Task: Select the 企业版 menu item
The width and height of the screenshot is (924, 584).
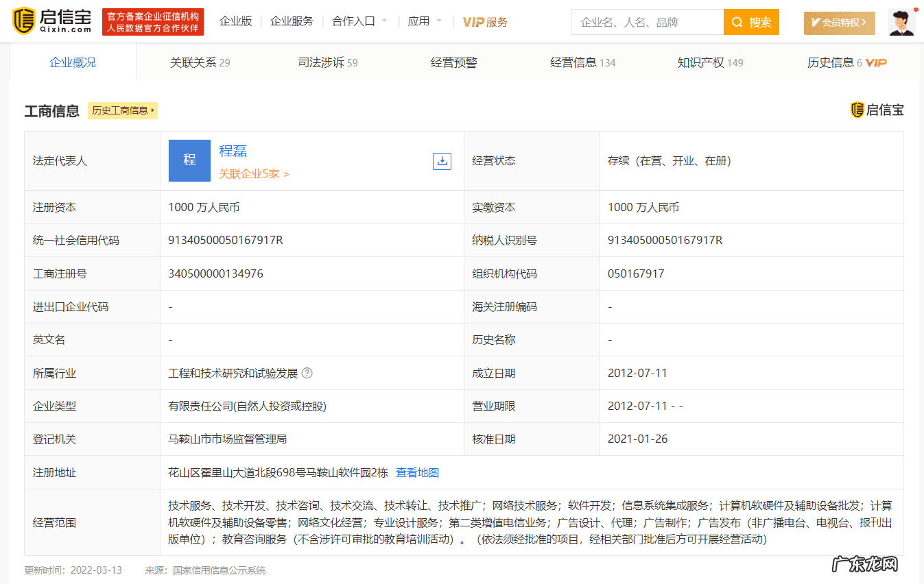Action: [235, 21]
